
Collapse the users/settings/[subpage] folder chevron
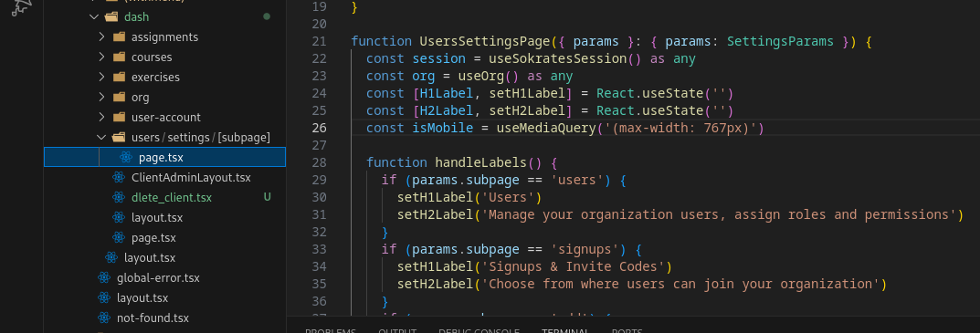(x=101, y=137)
